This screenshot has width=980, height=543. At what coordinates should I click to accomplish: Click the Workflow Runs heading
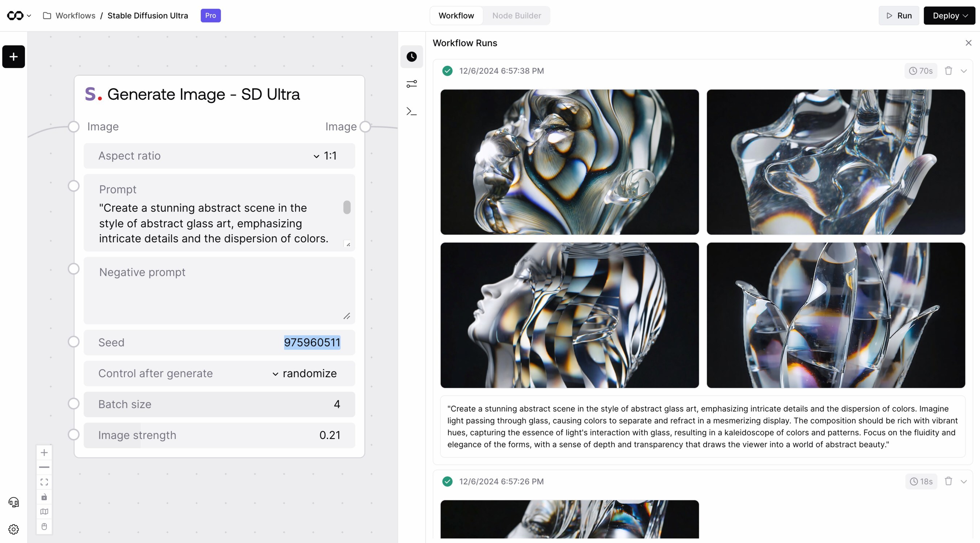pyautogui.click(x=465, y=43)
